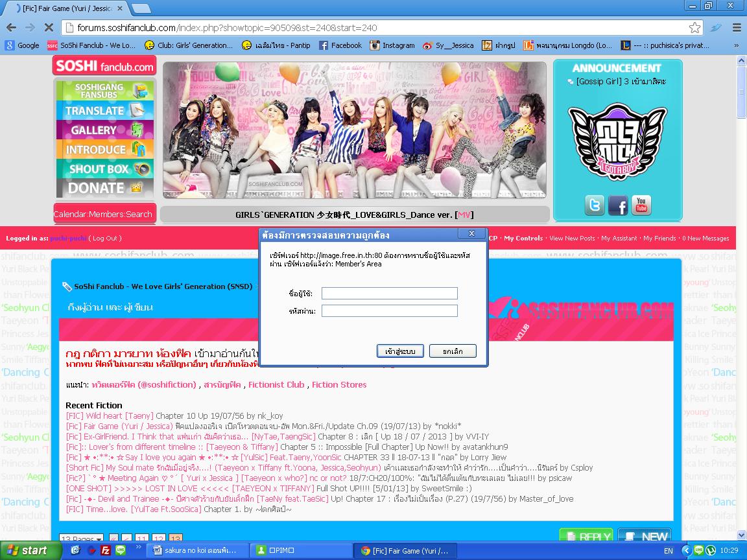Click the Log Out link
This screenshot has height=560, width=747.
105,238
